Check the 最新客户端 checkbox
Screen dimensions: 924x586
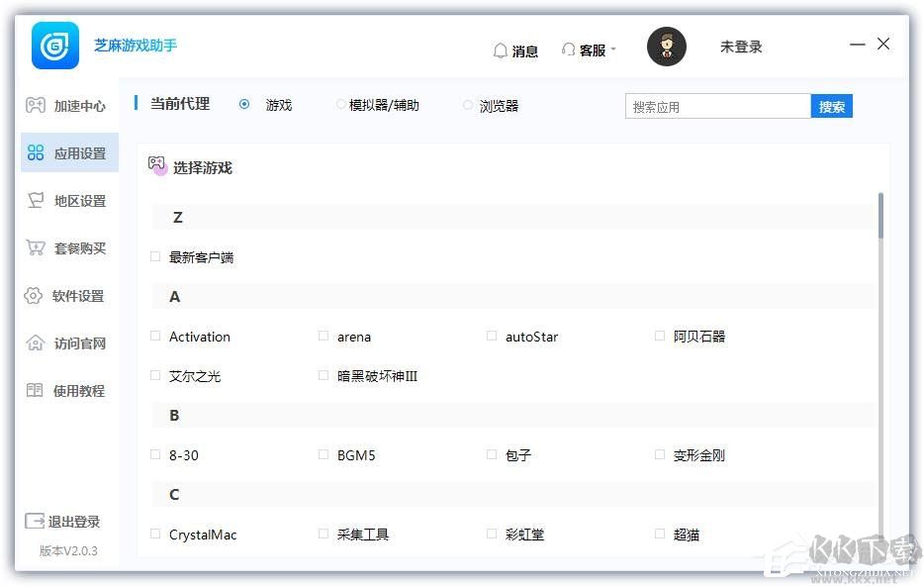tap(154, 256)
